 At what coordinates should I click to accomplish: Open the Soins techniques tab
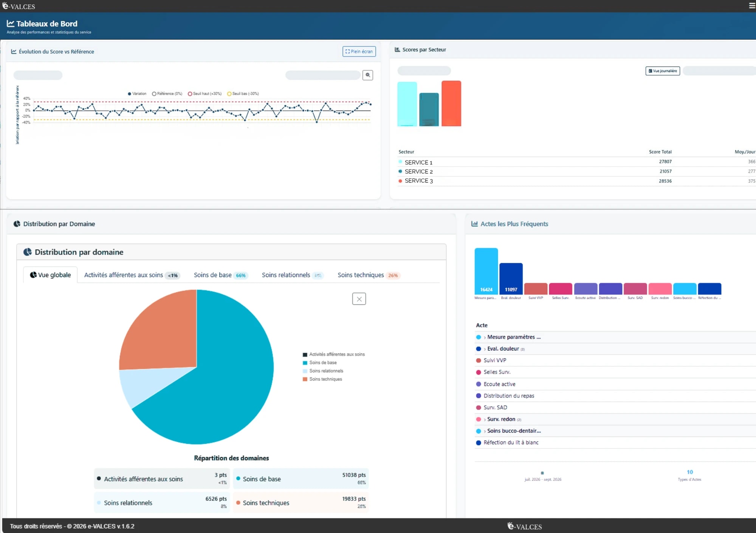click(x=369, y=275)
